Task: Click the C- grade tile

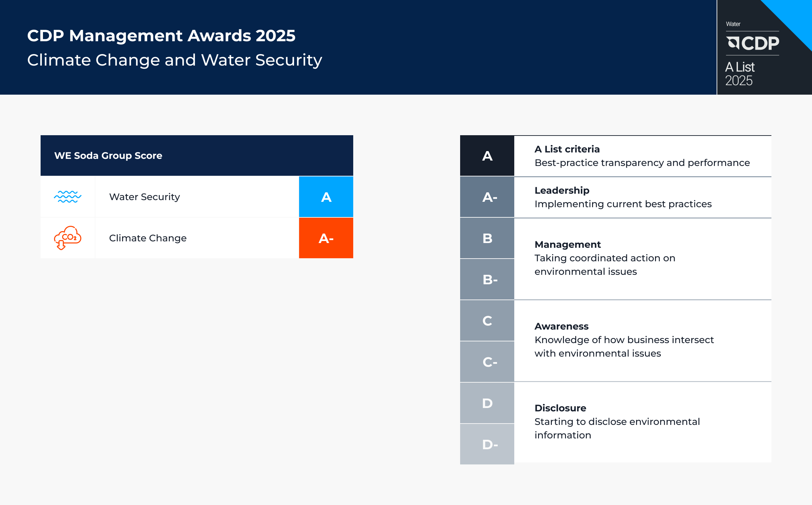Action: coord(487,362)
